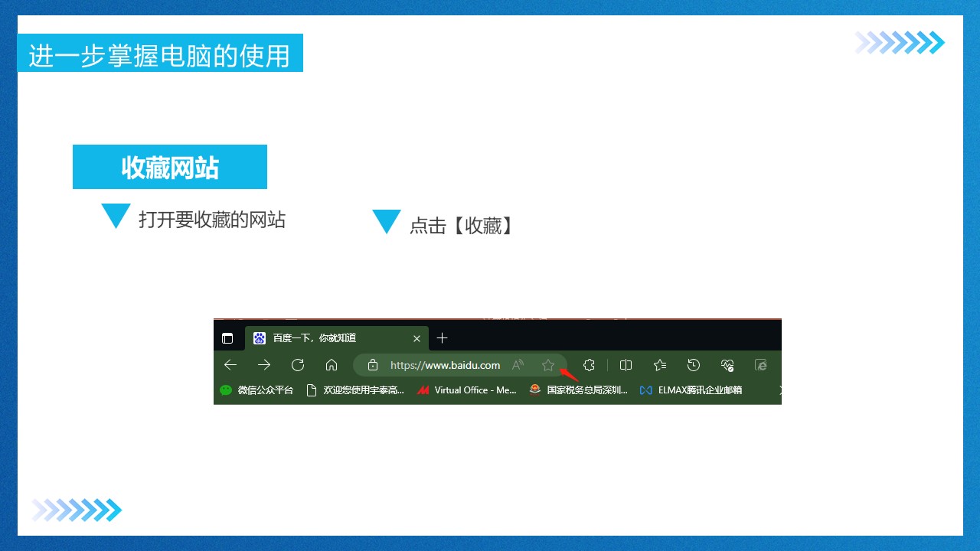Open split screen icon in toolbar
980x551 pixels.
coord(626,365)
